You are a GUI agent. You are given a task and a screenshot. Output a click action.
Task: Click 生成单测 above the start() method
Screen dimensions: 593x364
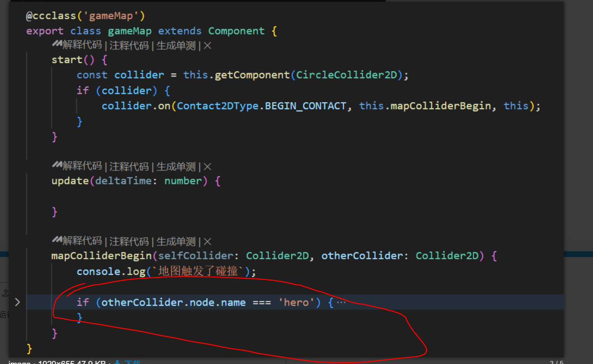pos(176,45)
